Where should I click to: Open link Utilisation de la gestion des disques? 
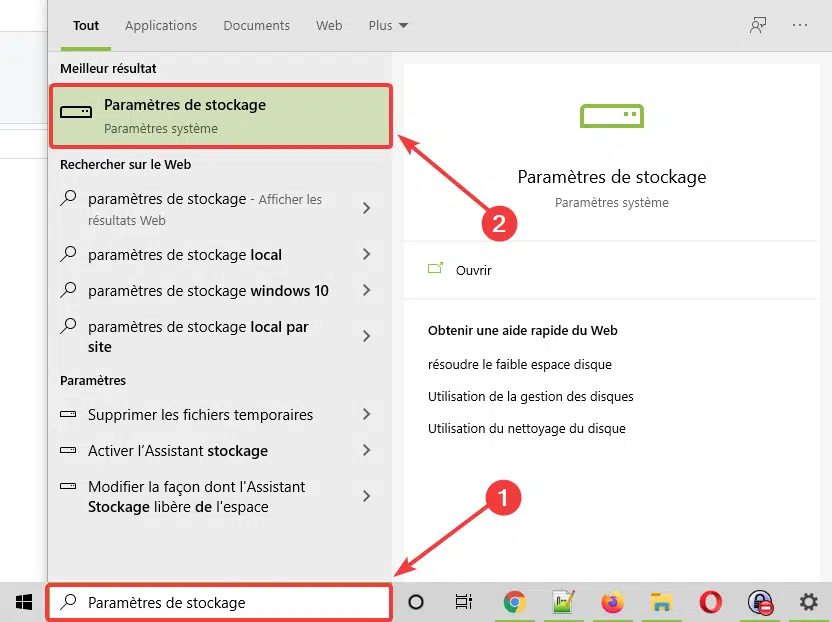click(x=531, y=396)
